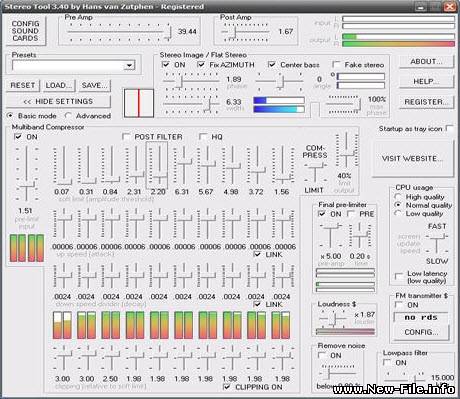Image resolution: width=460 pixels, height=399 pixels.
Task: Click first clipping slider valued 3.00
Action: (x=63, y=358)
